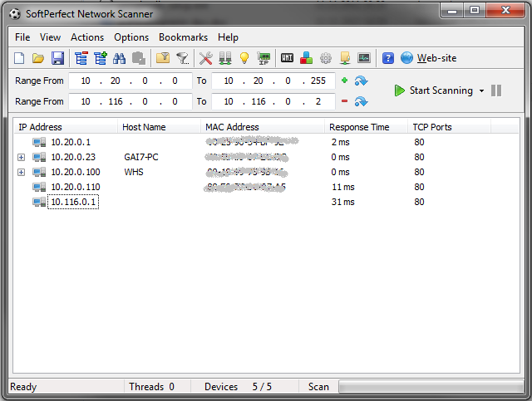
Task: Click the blue question mark help icon
Action: tap(388, 58)
